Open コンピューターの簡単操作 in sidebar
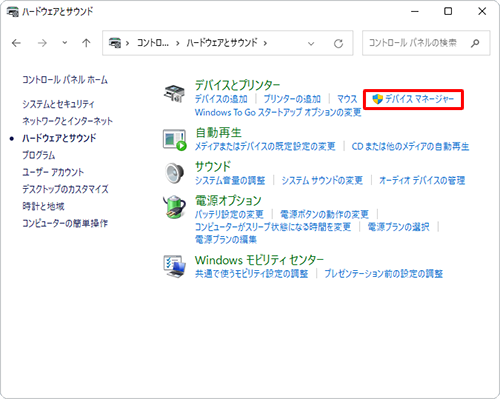 65,223
